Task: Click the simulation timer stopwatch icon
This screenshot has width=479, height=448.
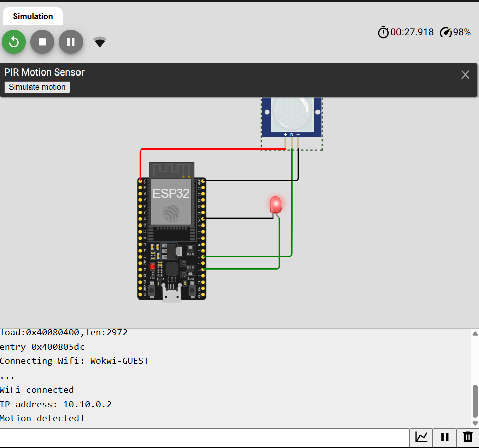Action: point(383,32)
